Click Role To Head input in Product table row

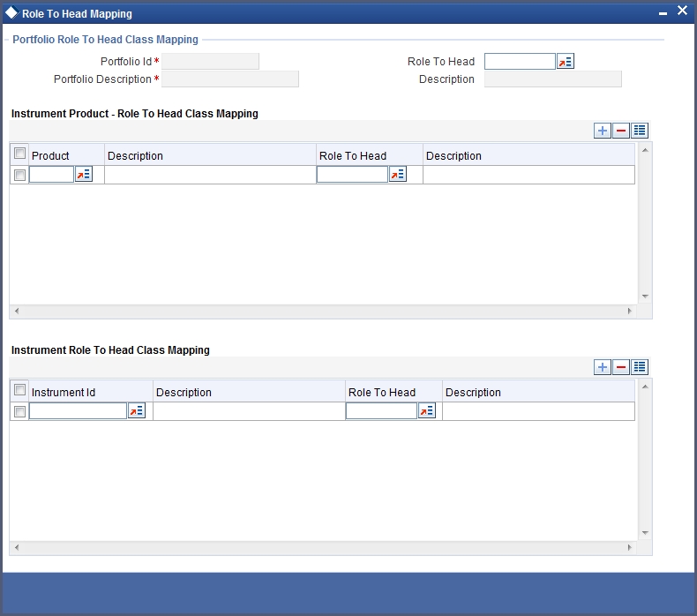tap(353, 175)
